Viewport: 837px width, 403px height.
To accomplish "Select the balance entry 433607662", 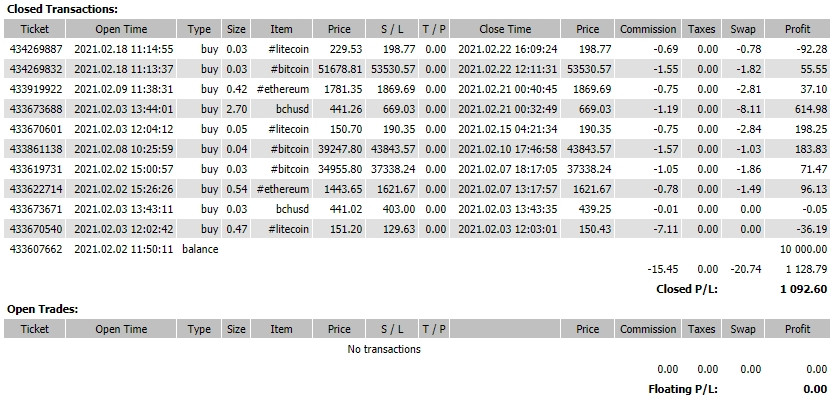I will 417,249.
